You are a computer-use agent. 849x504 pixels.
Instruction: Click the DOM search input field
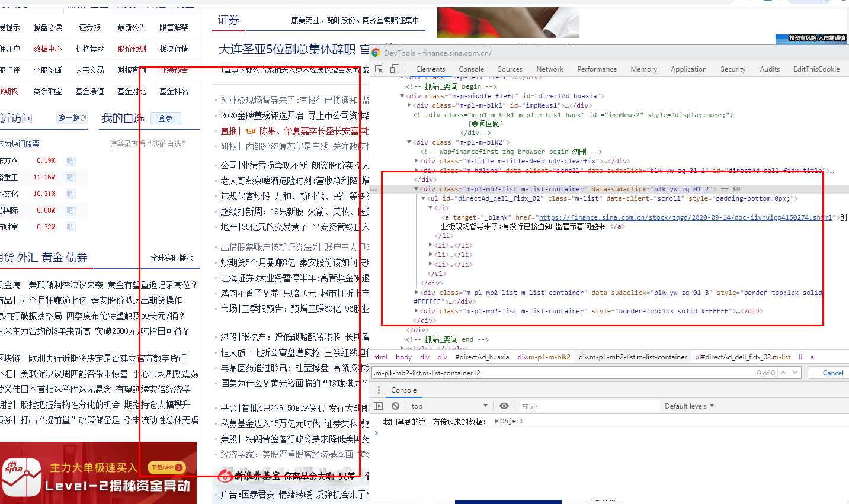[563, 373]
